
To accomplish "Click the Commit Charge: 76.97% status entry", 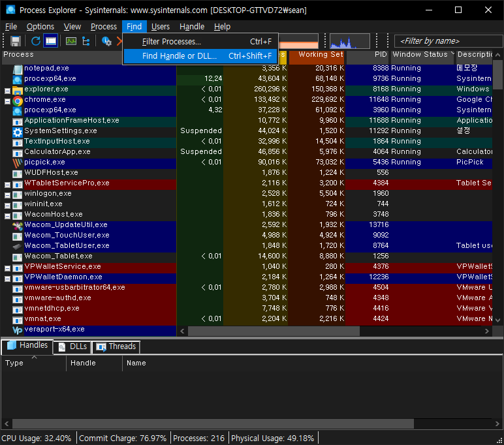I will coord(123,438).
